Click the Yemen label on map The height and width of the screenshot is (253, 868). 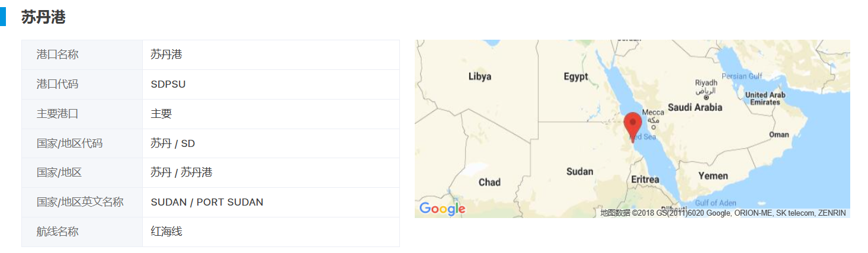click(x=713, y=176)
